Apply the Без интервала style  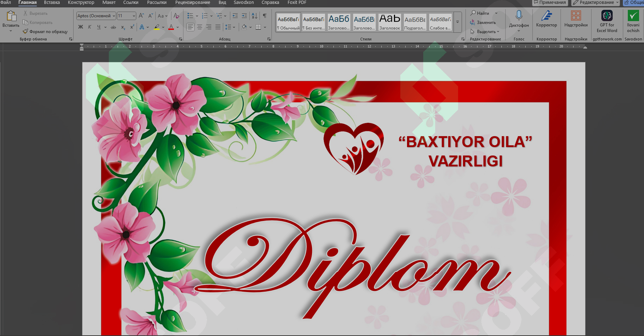pos(314,22)
